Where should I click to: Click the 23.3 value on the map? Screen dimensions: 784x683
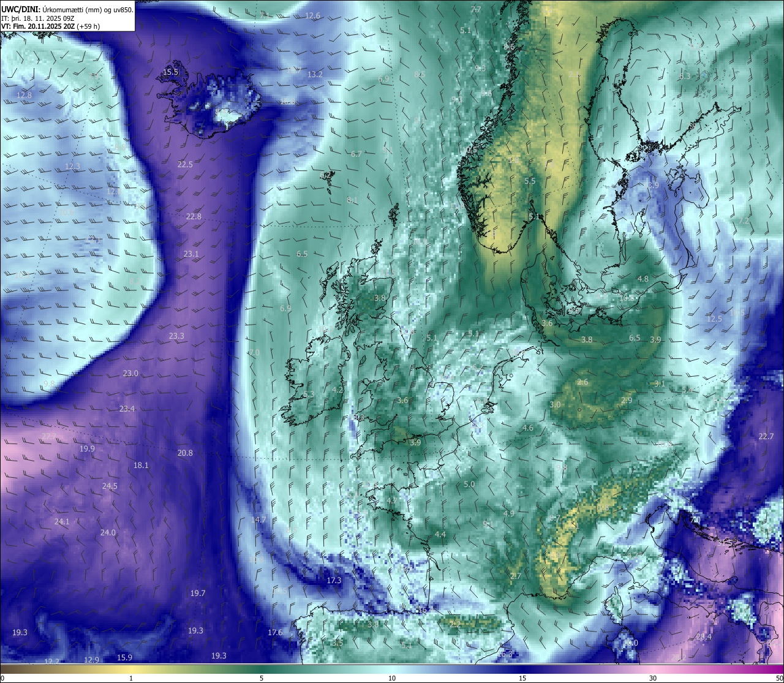coord(176,336)
